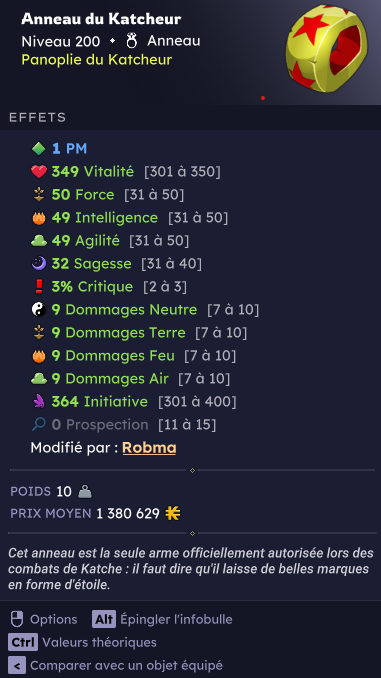This screenshot has width=381, height=678.
Task: Click the Anneau du Katcheur ring image
Action: 327,48
